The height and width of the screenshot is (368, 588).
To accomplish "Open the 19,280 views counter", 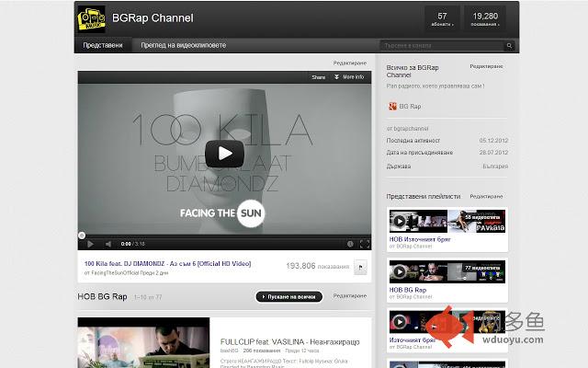I will pos(485,18).
